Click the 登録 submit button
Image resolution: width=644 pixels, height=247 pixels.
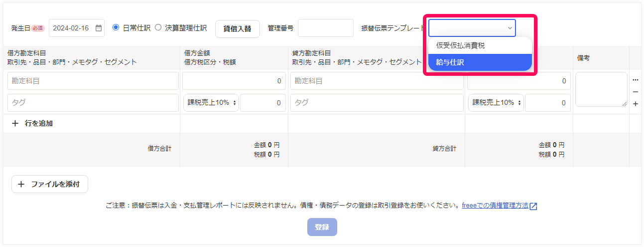pyautogui.click(x=322, y=227)
